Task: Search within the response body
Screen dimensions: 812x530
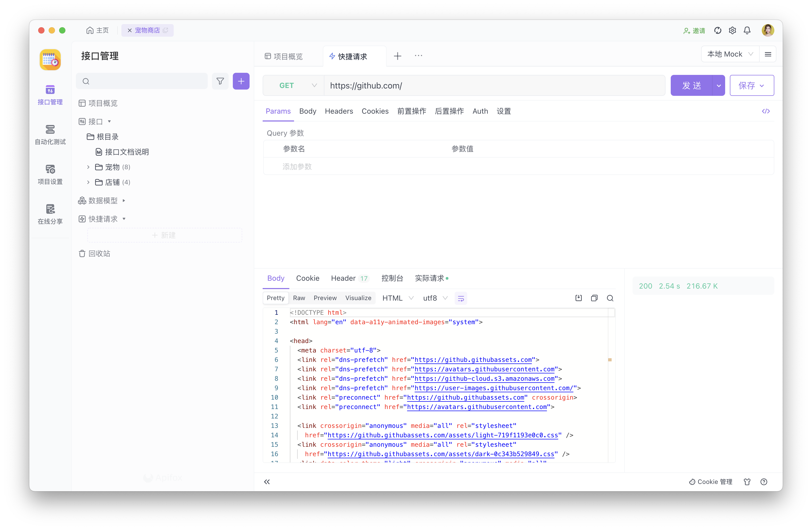Action: [x=610, y=298]
